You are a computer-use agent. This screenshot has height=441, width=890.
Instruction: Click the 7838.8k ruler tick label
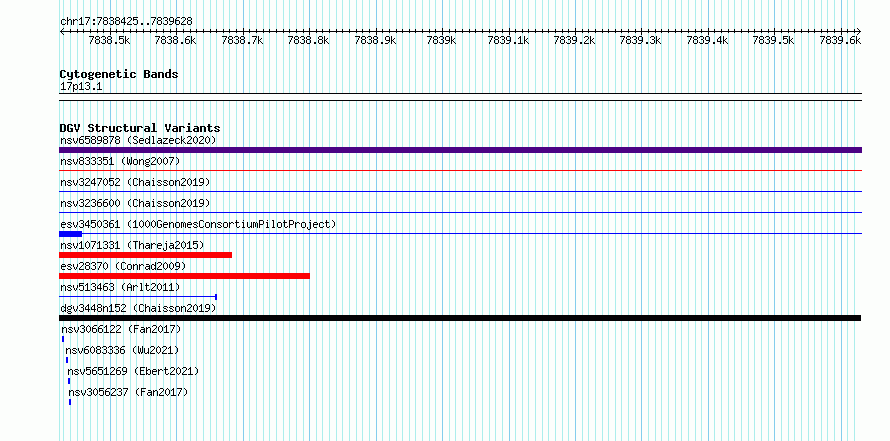click(x=309, y=40)
